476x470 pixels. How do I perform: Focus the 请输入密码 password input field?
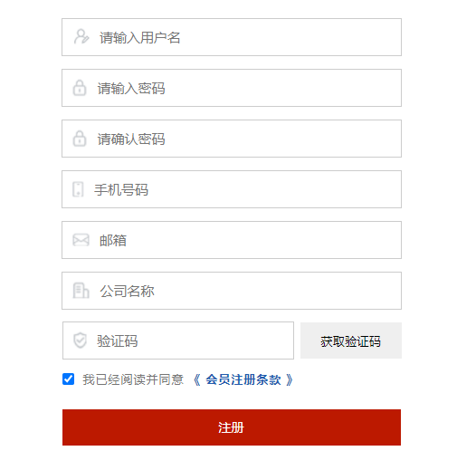coord(232,88)
